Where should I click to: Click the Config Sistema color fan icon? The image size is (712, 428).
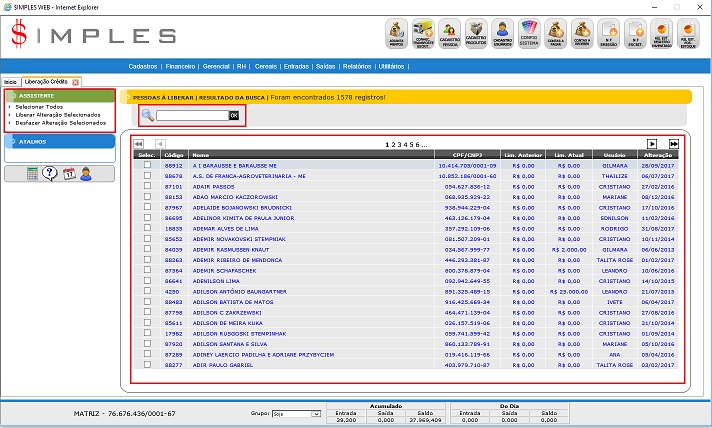(529, 34)
